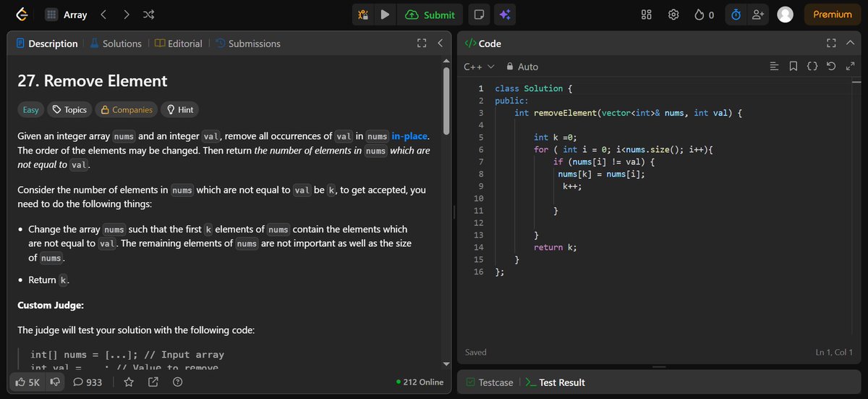Click the format code icon
Screen dimensions: 868x399
(774, 67)
